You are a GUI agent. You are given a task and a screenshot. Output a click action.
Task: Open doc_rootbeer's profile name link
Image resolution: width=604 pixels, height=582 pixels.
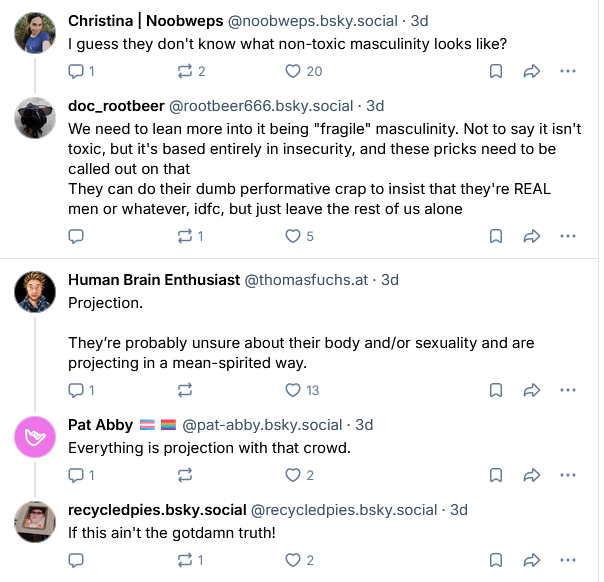[x=109, y=104]
